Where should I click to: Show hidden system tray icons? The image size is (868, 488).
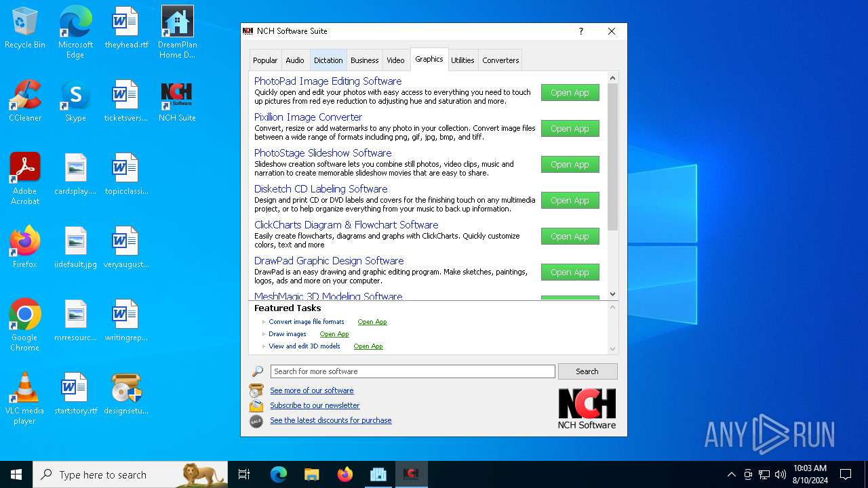[731, 474]
